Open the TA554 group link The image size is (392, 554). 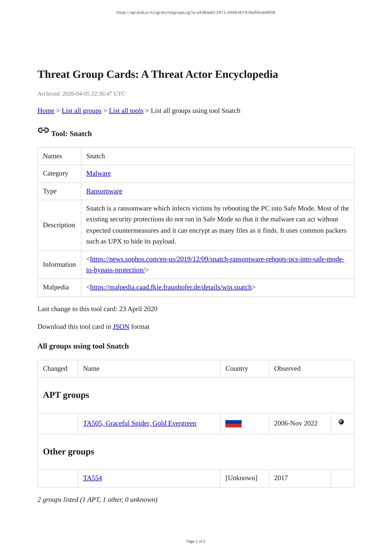(92, 478)
